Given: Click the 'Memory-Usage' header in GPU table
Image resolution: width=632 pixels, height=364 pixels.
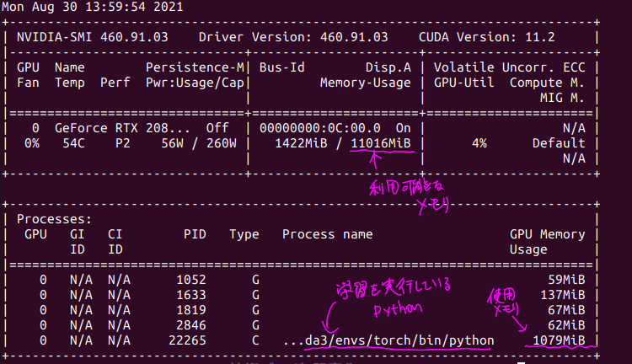Looking at the screenshot, I should pos(365,83).
